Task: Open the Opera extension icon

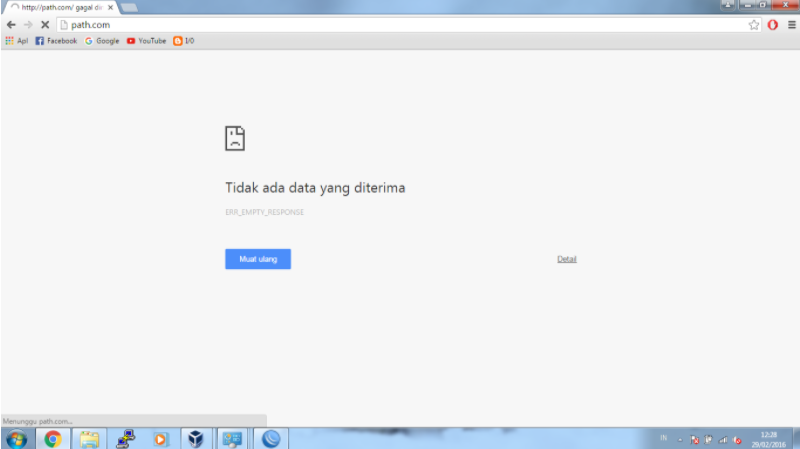Action: click(772, 24)
